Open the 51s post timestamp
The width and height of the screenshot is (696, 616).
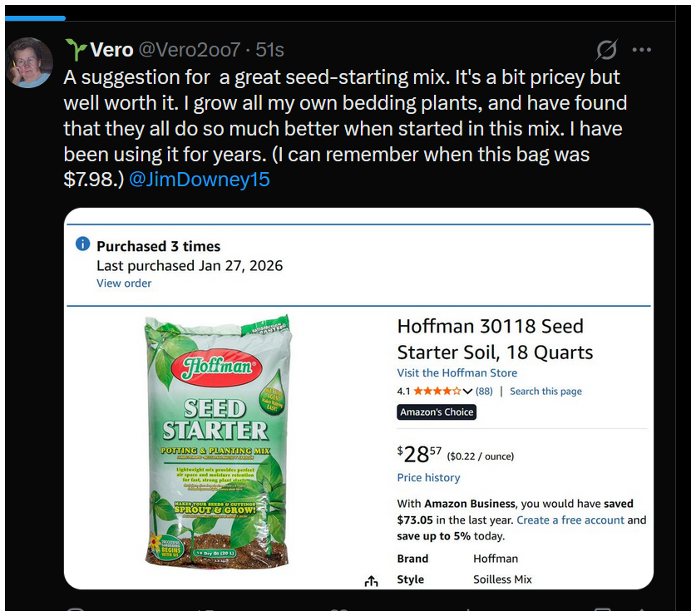[269, 50]
